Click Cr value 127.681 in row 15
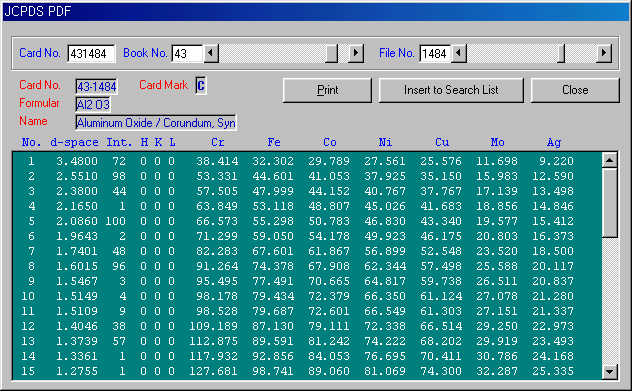This screenshot has height=391, width=632. coord(214,371)
